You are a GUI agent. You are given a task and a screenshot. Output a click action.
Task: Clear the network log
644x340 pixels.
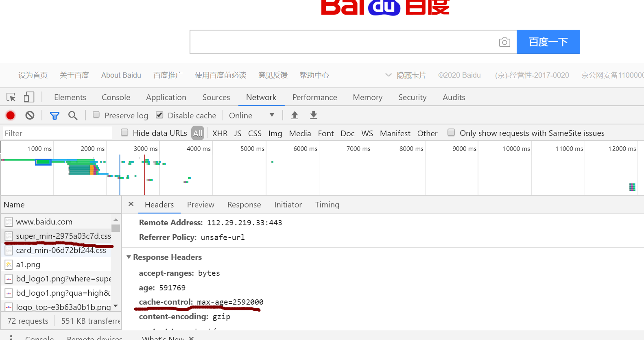[30, 116]
